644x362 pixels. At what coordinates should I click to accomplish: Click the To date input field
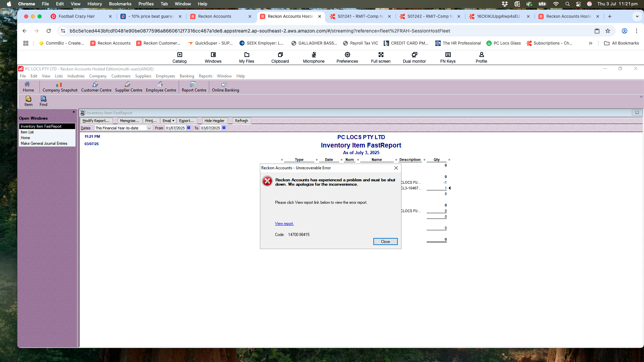[x=210, y=128]
